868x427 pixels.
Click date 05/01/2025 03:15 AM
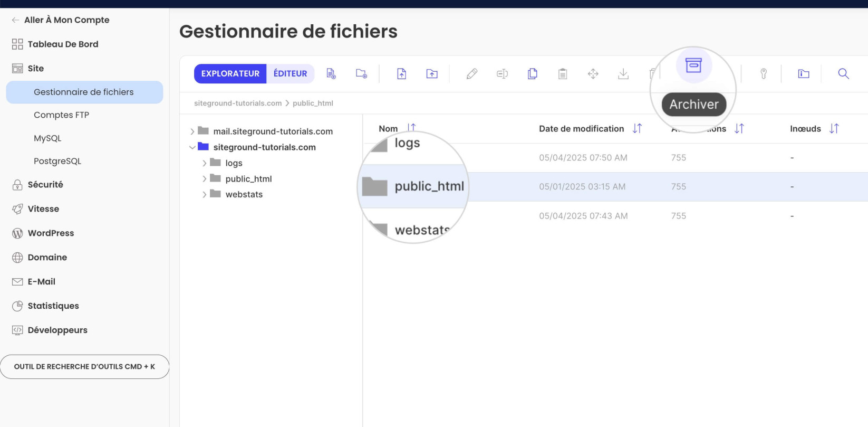582,187
